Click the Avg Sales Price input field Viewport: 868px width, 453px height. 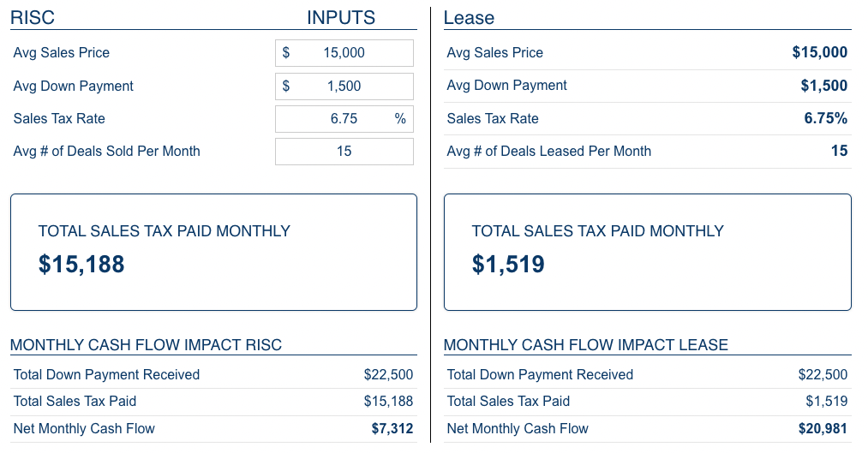coord(344,53)
